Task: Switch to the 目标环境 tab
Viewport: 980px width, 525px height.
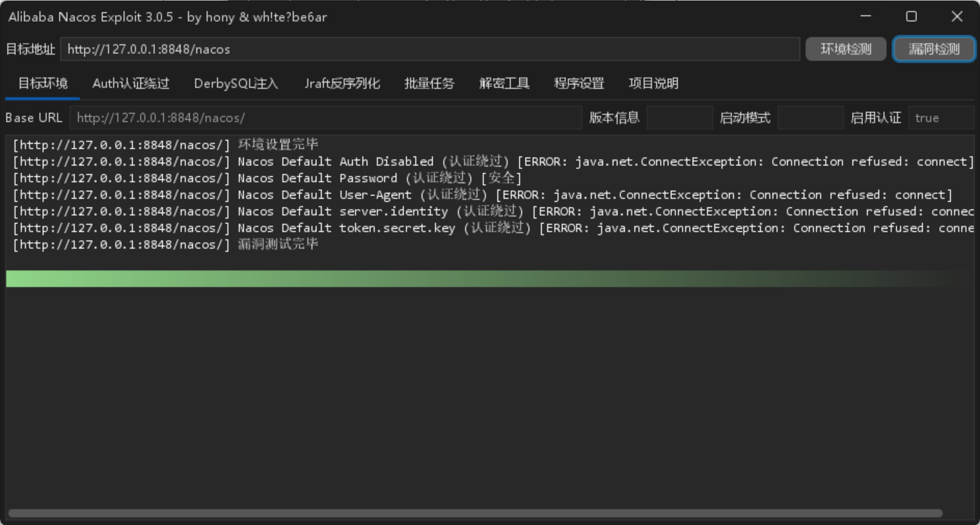Action: [x=43, y=84]
